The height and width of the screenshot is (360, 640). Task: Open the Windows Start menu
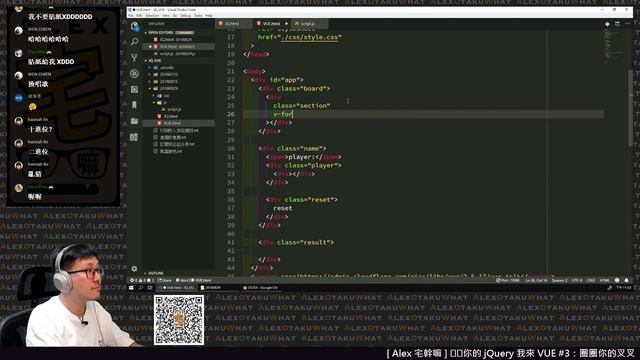point(131,288)
